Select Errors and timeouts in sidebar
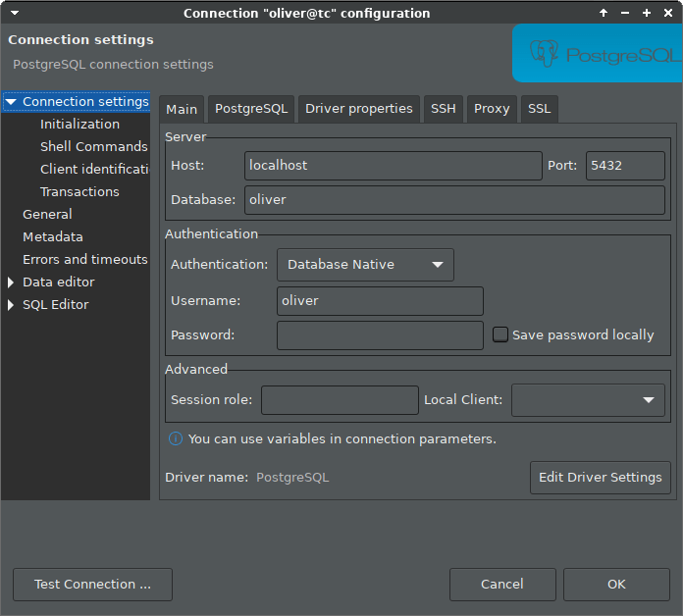 point(84,260)
